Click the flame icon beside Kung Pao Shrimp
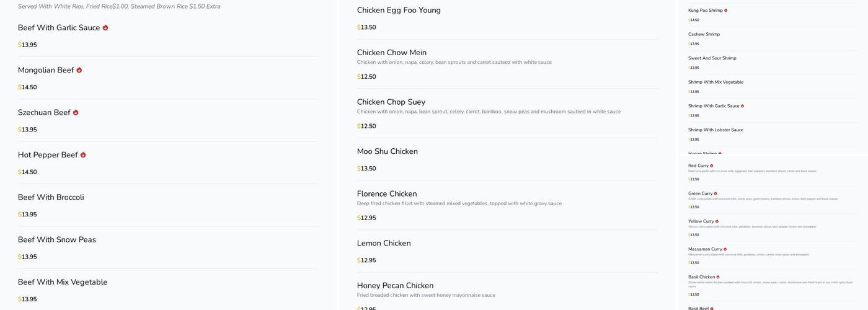The height and width of the screenshot is (310, 868). click(726, 11)
